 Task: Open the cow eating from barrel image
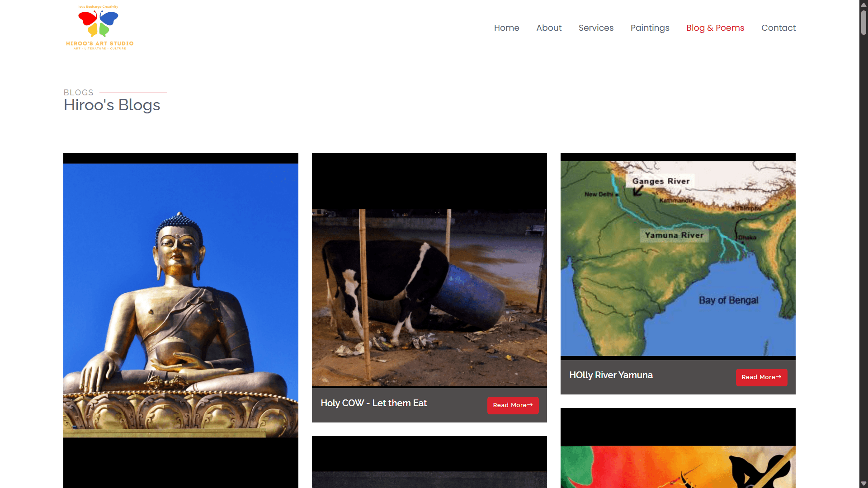[x=429, y=297]
